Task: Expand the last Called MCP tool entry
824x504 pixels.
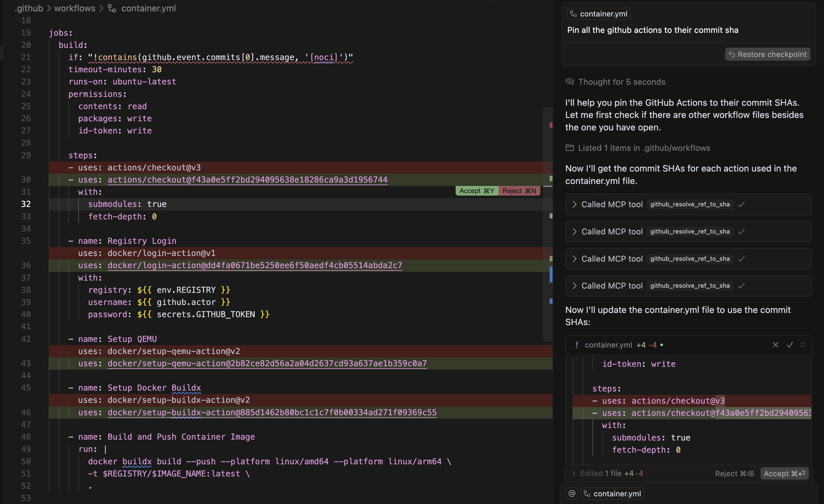Action: pos(574,286)
